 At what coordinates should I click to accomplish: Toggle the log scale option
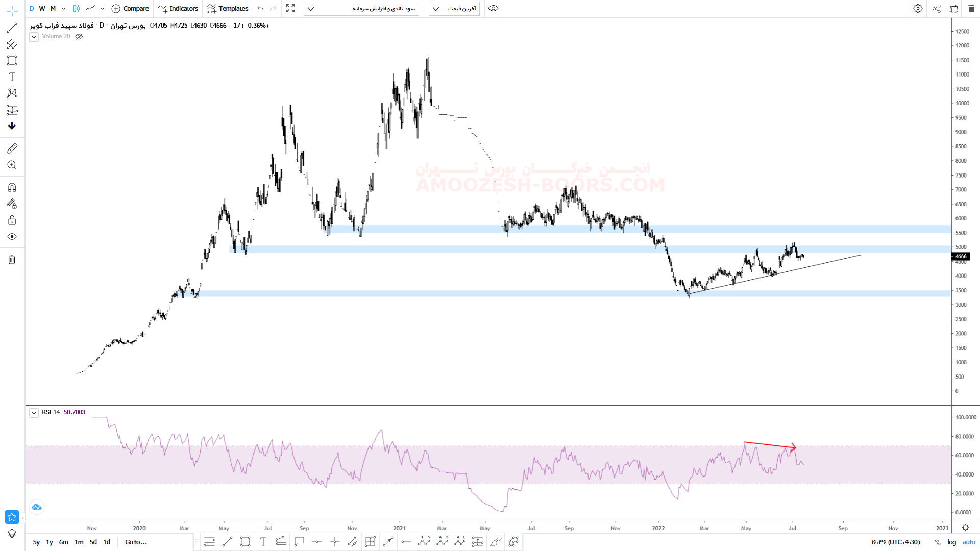click(x=951, y=542)
